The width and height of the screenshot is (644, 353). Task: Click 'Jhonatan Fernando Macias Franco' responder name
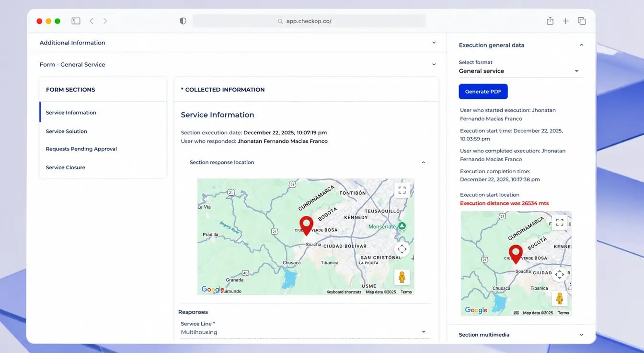[283, 141]
